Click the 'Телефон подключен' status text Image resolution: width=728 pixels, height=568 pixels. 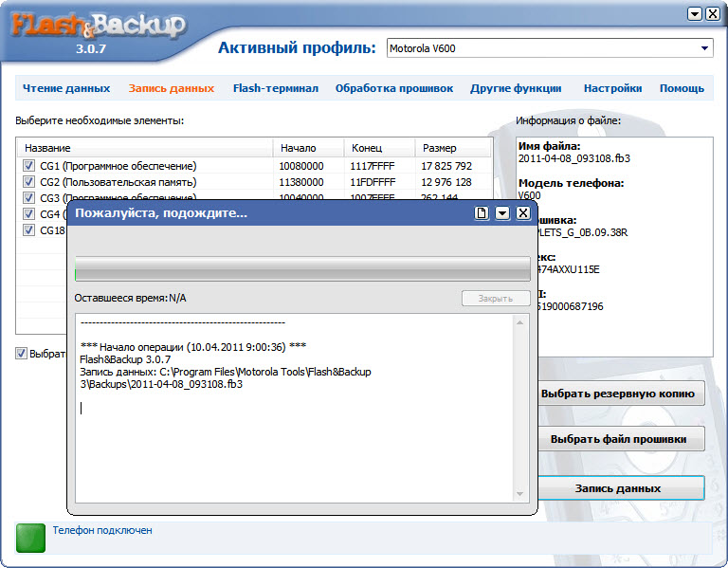[102, 530]
